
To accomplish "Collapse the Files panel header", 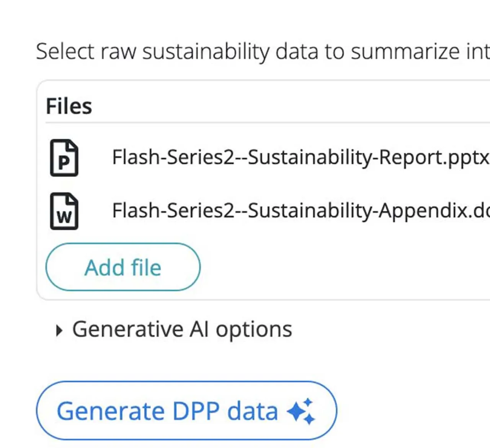I will tap(69, 106).
